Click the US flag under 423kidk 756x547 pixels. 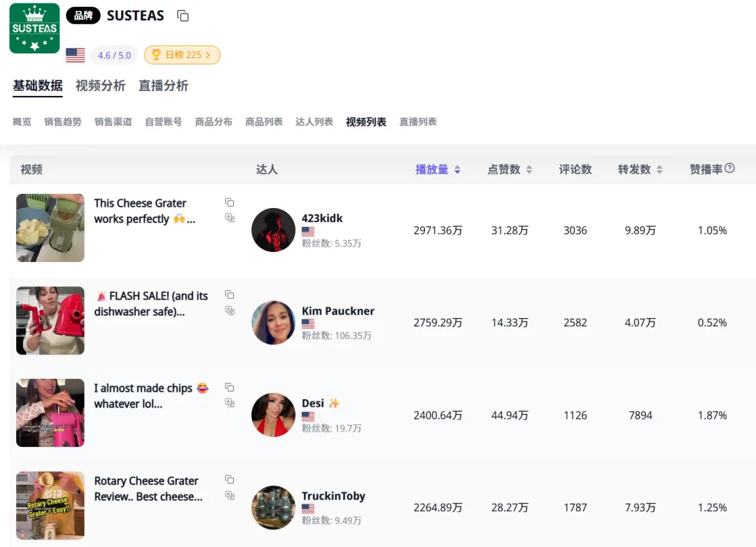[308, 232]
